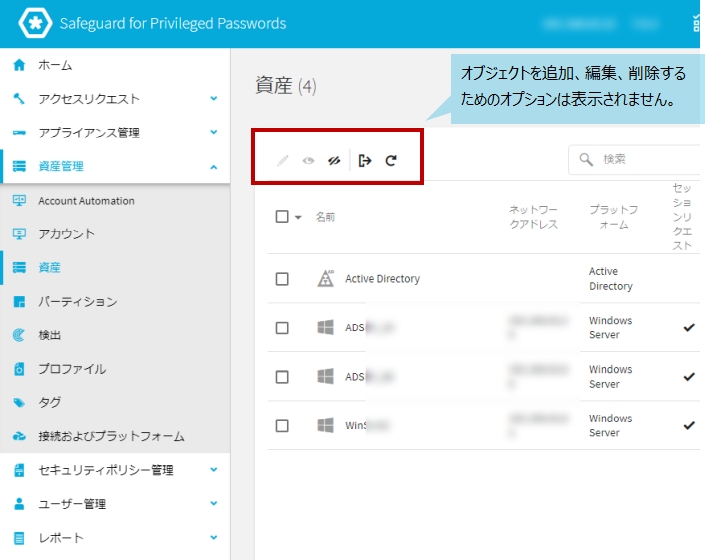Click the ユーザー管理 person icon

pos(19,504)
